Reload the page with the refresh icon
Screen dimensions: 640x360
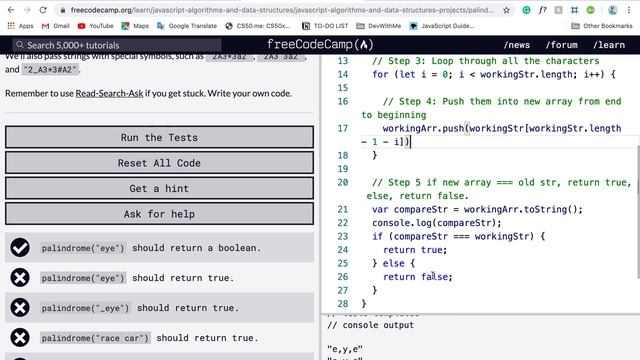[43, 10]
